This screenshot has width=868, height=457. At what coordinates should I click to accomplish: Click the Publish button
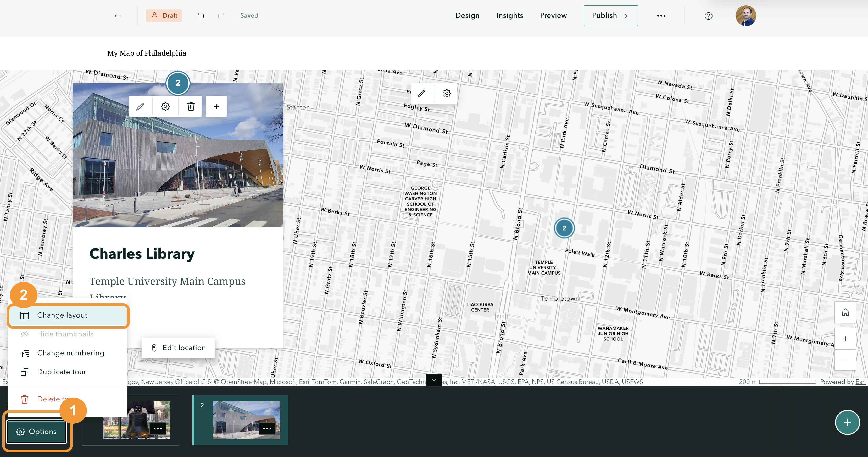611,15
